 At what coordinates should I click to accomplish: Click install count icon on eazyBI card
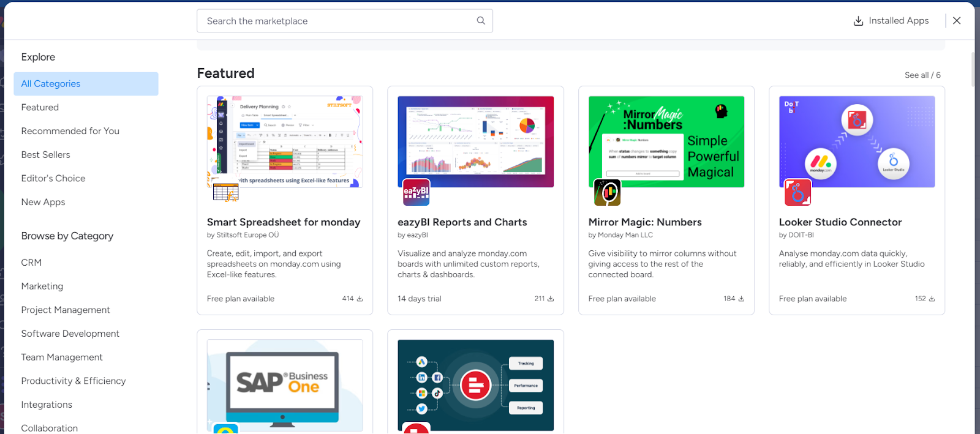(x=551, y=299)
